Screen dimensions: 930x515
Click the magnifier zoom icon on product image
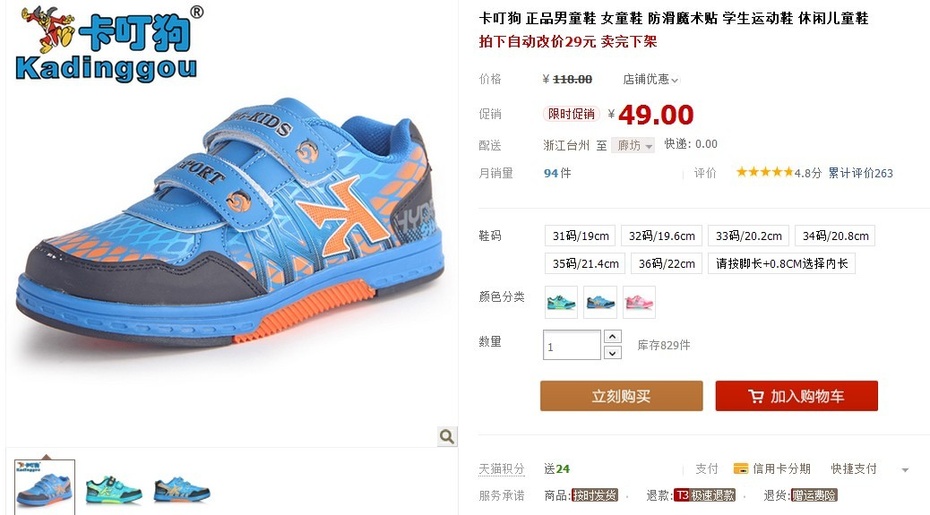point(447,437)
